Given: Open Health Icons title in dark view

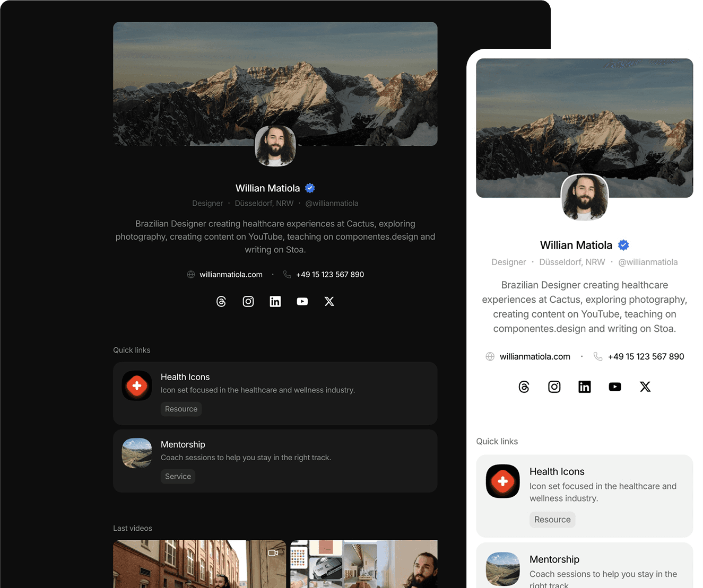Looking at the screenshot, I should click(185, 377).
